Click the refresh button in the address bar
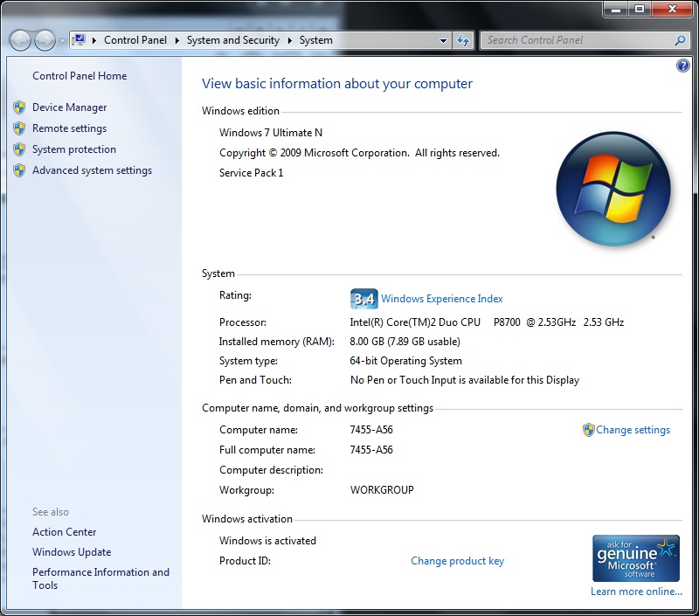 click(x=463, y=40)
